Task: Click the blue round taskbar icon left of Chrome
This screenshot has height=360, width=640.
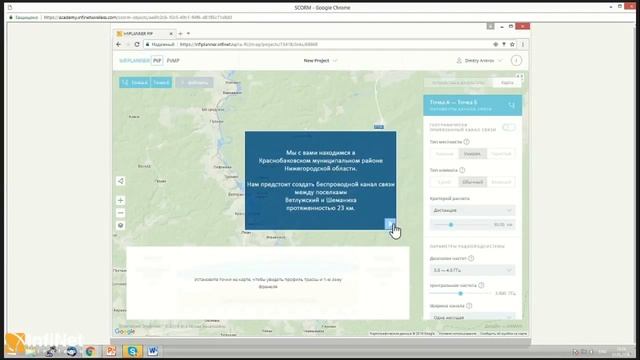Action: click(71, 351)
